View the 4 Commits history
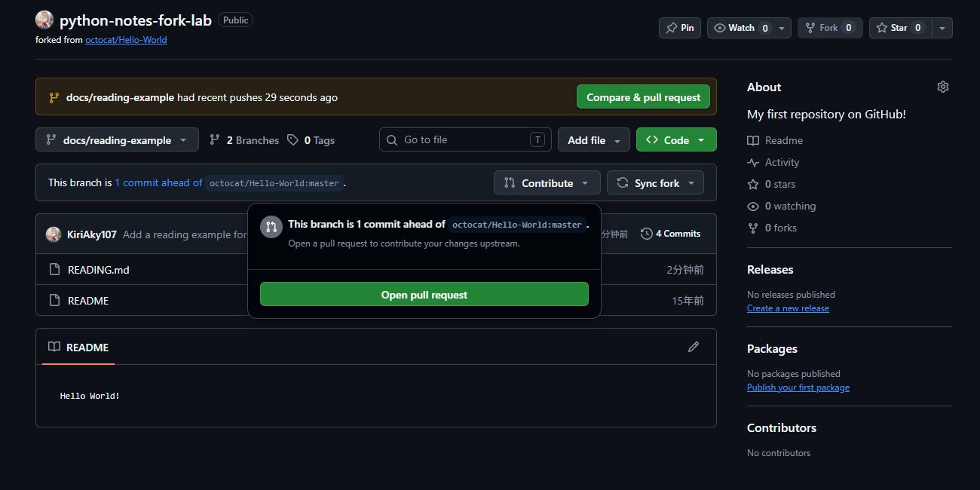 pyautogui.click(x=671, y=234)
